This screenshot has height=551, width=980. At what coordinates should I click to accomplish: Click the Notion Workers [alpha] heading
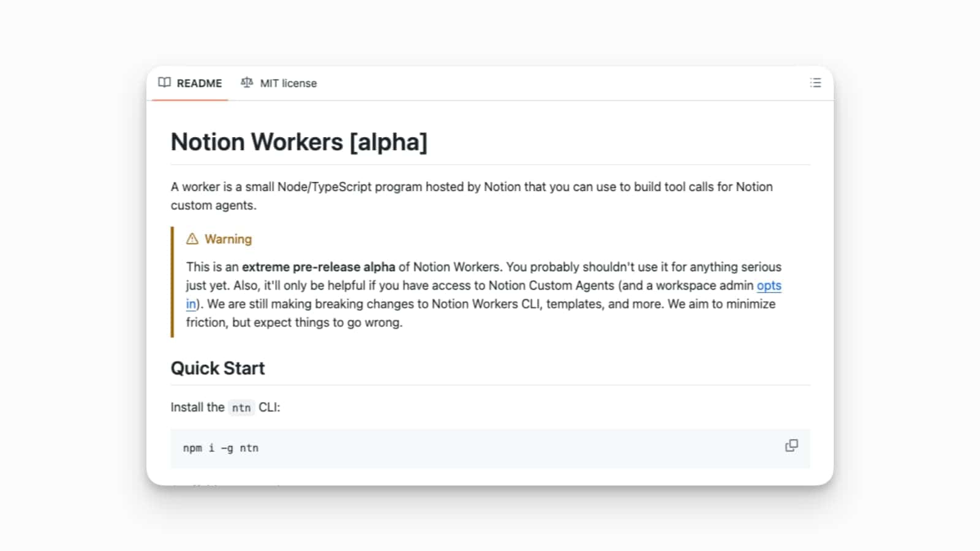click(299, 141)
